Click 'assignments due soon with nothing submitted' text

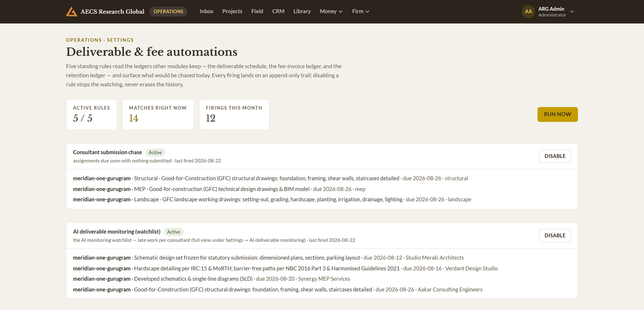(x=122, y=161)
